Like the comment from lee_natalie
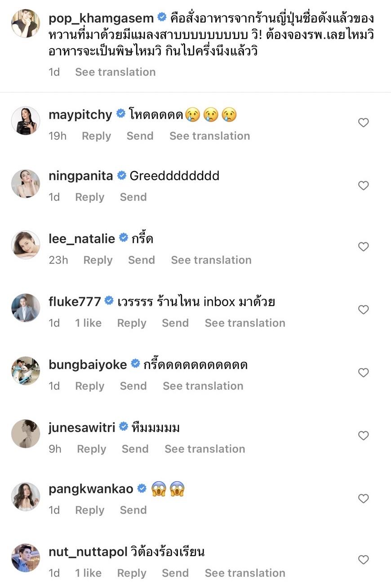The height and width of the screenshot is (588, 391). pos(363,246)
